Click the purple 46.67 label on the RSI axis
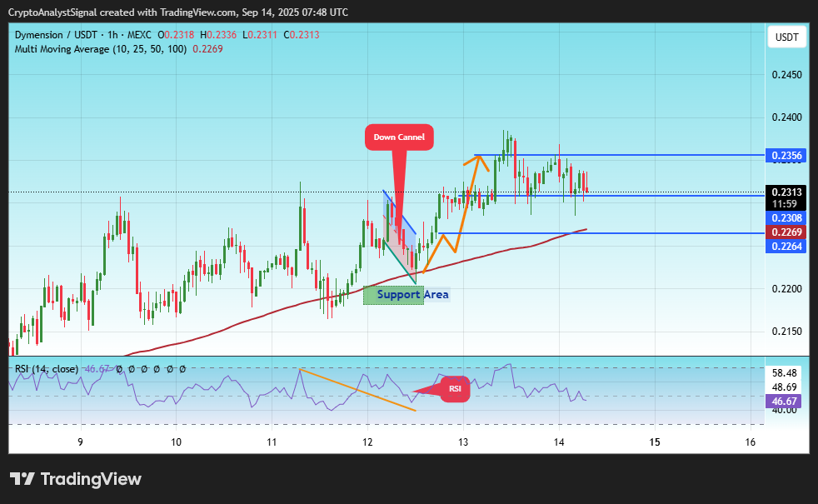This screenshot has width=818, height=504. [784, 402]
